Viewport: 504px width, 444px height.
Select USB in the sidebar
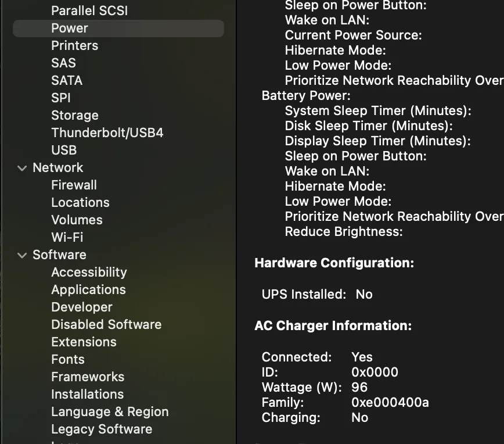[64, 150]
